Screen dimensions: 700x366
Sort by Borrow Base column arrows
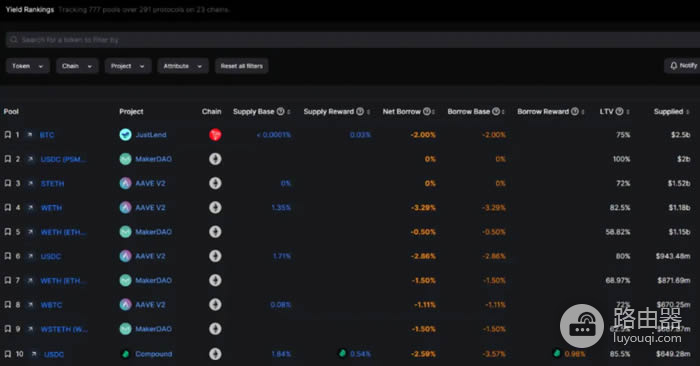pos(503,112)
